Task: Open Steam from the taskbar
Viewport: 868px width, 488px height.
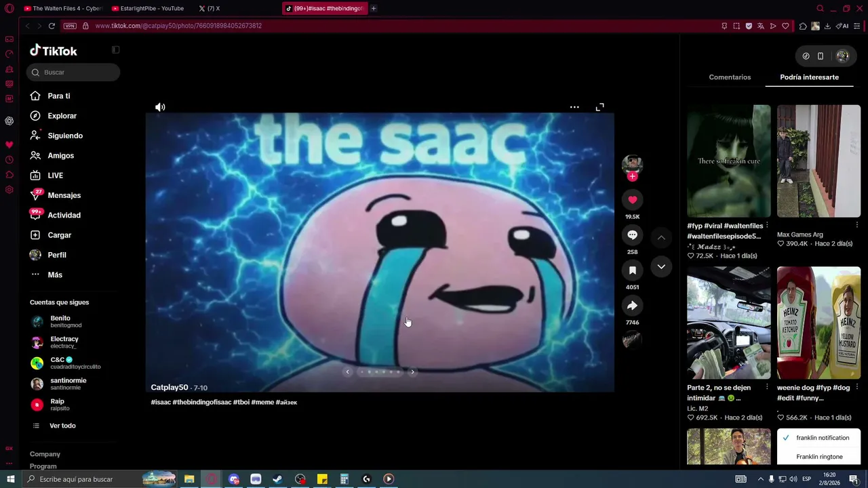Action: coord(277,479)
